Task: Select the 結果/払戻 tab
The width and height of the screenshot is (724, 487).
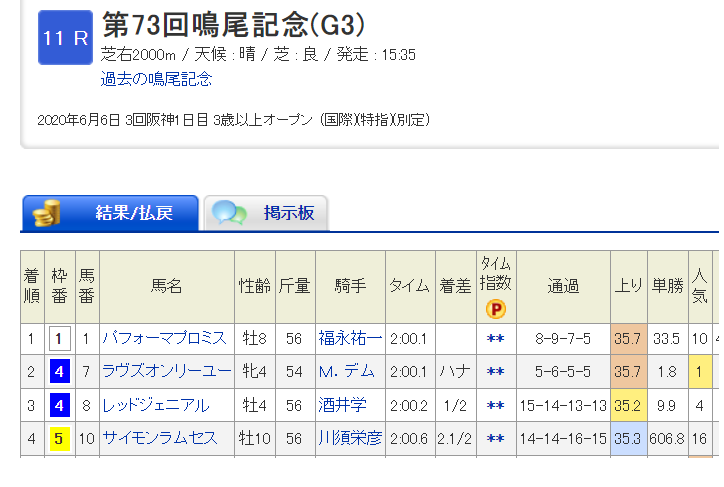Action: tap(110, 213)
